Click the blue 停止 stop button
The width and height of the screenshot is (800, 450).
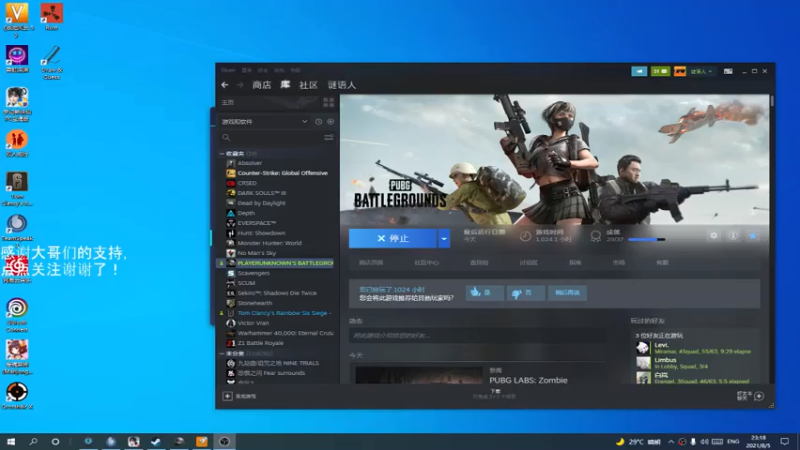click(393, 238)
